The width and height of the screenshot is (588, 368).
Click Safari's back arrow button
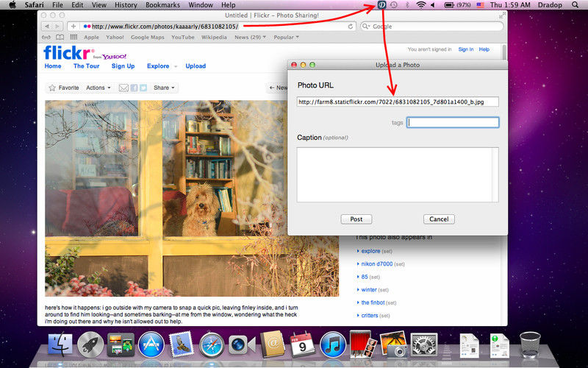[x=47, y=26]
